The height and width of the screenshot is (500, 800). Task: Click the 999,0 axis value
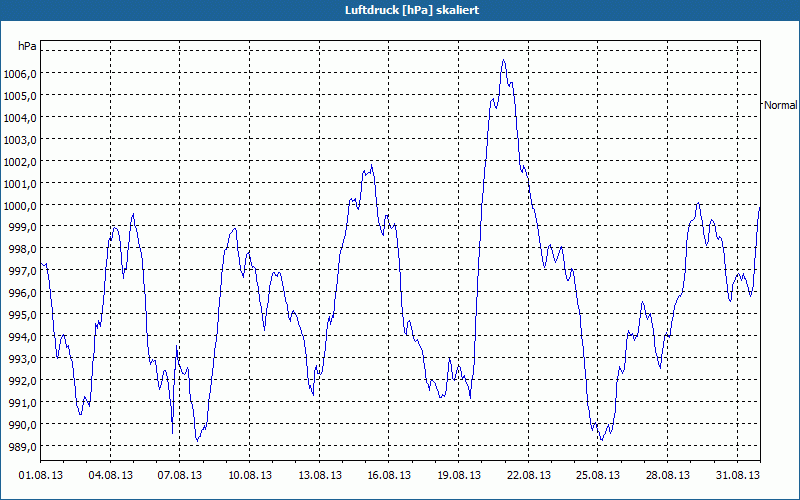tap(22, 227)
